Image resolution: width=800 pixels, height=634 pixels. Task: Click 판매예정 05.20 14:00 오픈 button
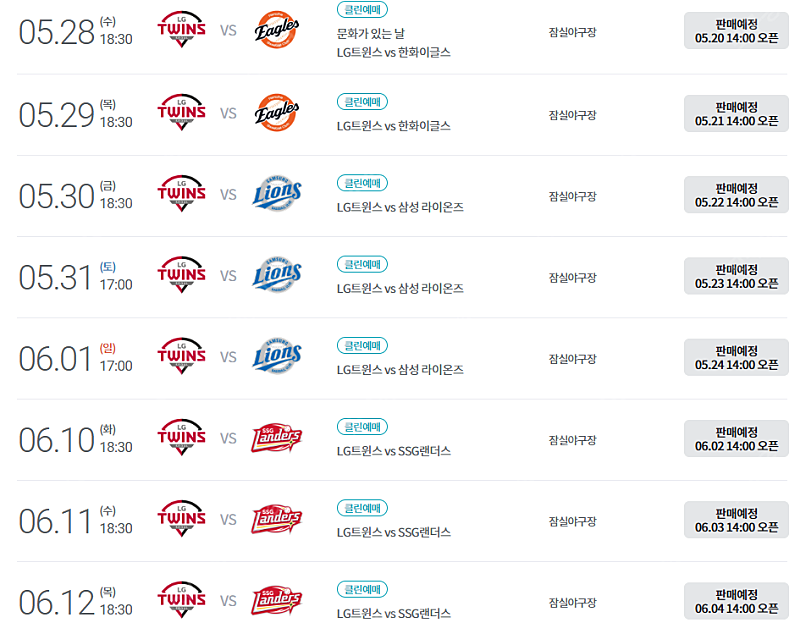click(x=736, y=31)
